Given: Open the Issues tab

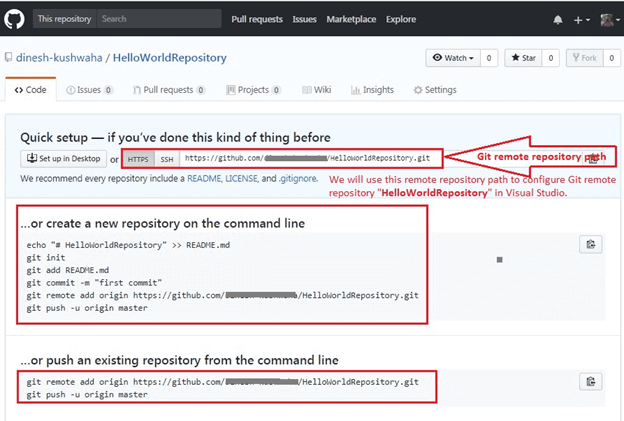Looking at the screenshot, I should tap(89, 90).
